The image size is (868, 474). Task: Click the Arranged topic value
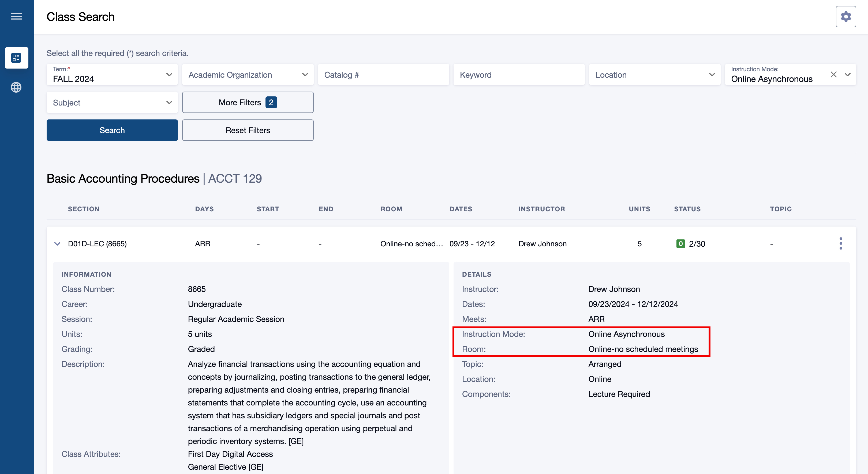tap(604, 364)
